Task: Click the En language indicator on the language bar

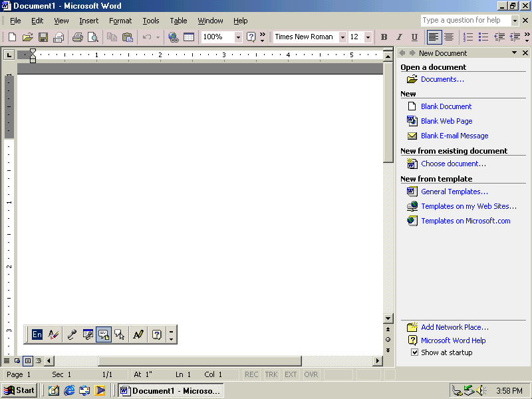Action: coord(37,334)
